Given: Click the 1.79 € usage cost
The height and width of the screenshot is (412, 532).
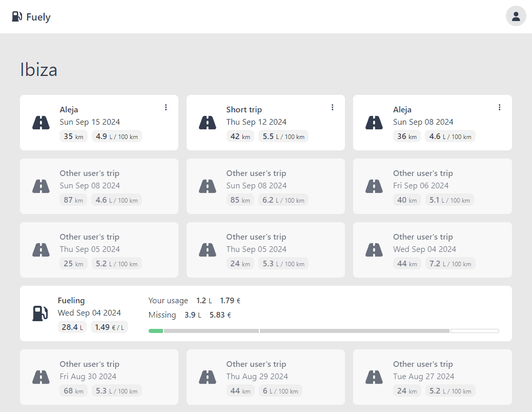Looking at the screenshot, I should [230, 301].
